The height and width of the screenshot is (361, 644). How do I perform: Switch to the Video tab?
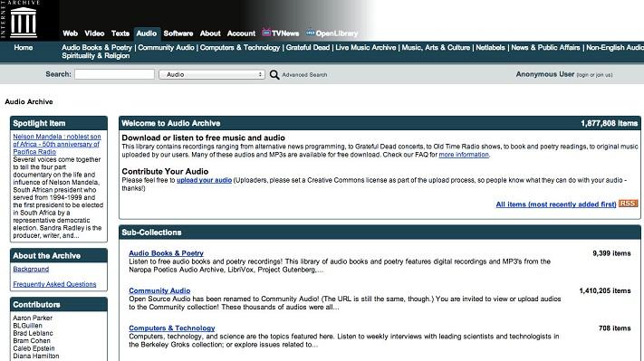tap(94, 33)
